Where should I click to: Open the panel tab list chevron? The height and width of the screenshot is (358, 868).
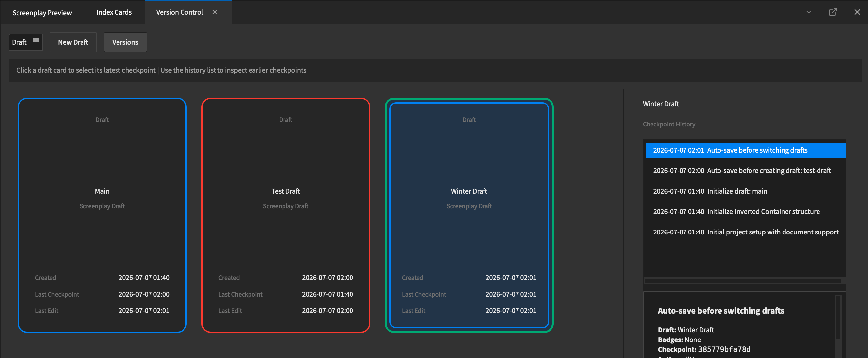(x=808, y=12)
